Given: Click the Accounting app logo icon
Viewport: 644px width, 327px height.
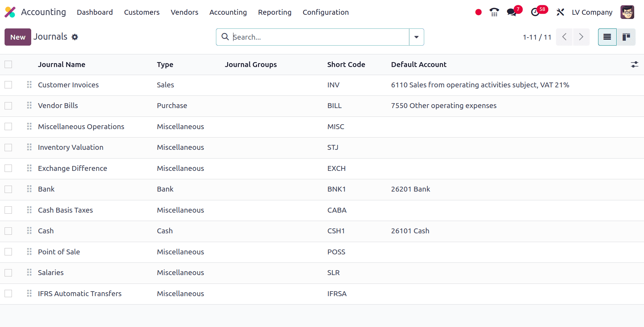Looking at the screenshot, I should point(10,12).
